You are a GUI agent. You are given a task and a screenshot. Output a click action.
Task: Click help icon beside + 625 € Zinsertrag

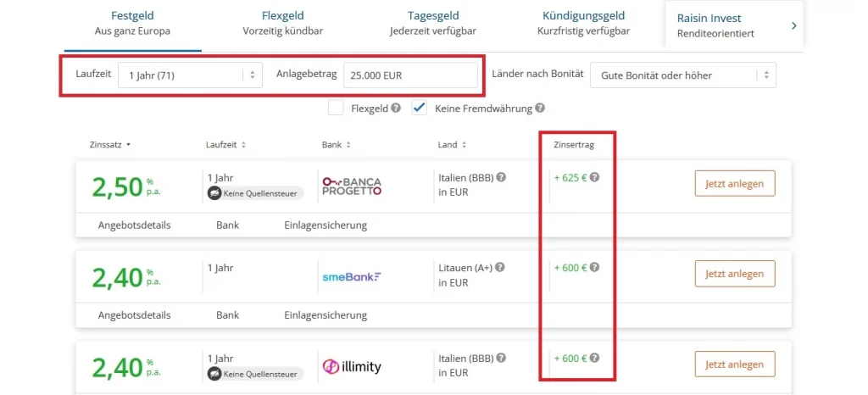pos(594,177)
